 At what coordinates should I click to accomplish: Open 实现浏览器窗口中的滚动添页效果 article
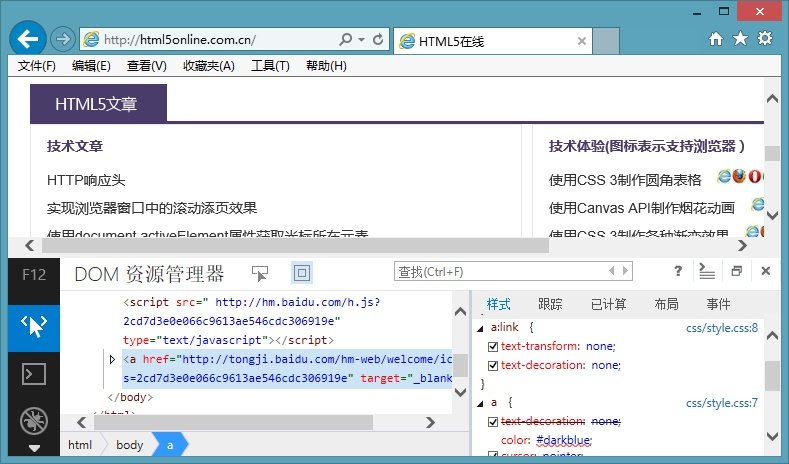point(152,208)
